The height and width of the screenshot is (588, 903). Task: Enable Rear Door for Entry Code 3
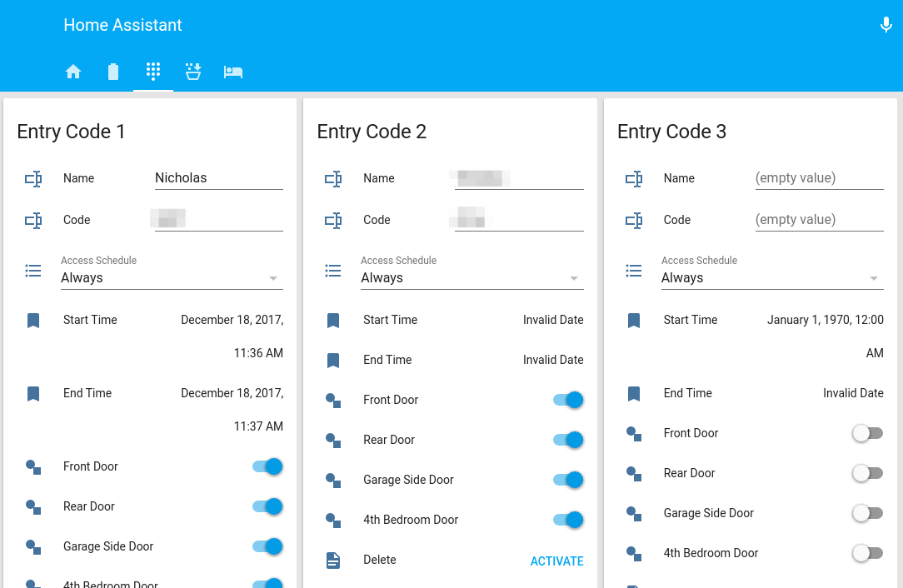(867, 473)
